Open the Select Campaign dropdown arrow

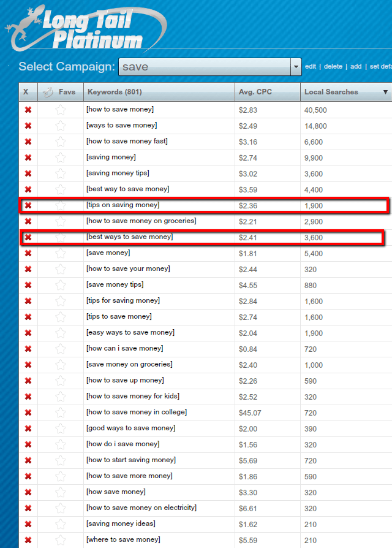pyautogui.click(x=296, y=67)
